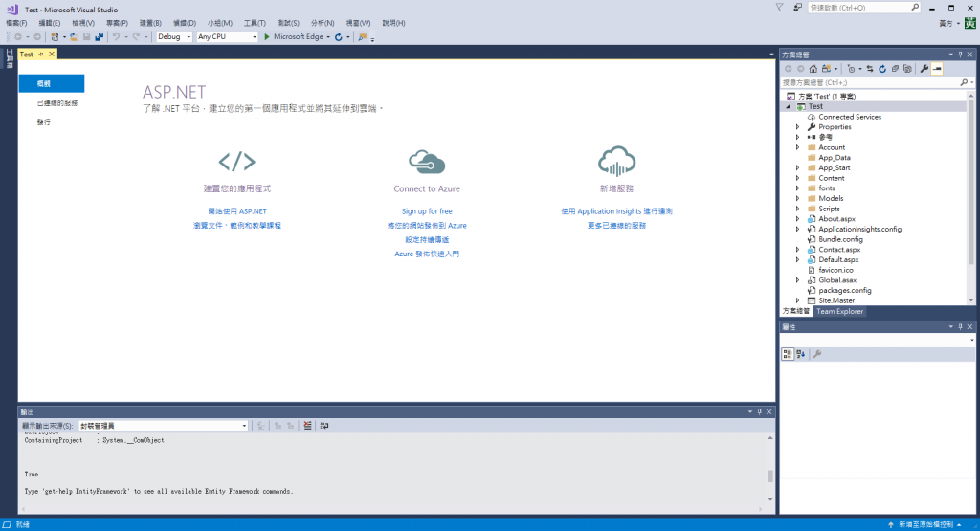Open the 編輯(E) menu

(50, 23)
